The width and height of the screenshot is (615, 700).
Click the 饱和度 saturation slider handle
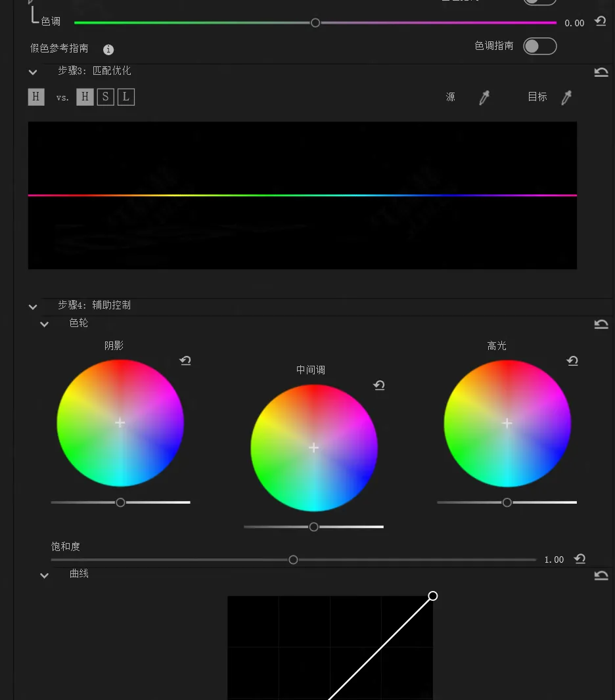[x=293, y=559]
